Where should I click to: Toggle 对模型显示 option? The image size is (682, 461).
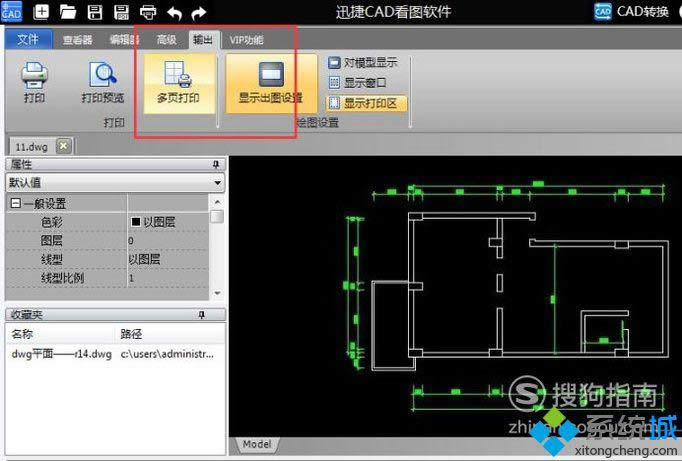tap(363, 63)
